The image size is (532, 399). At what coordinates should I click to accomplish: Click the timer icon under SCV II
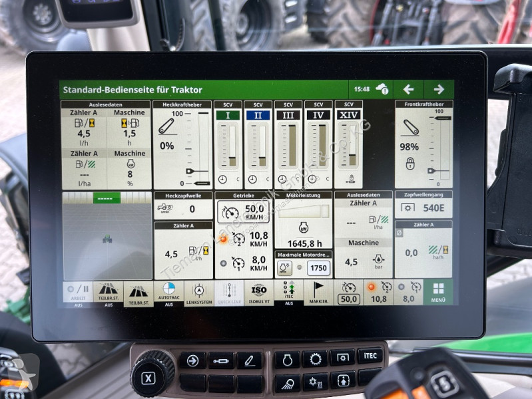coord(252,180)
